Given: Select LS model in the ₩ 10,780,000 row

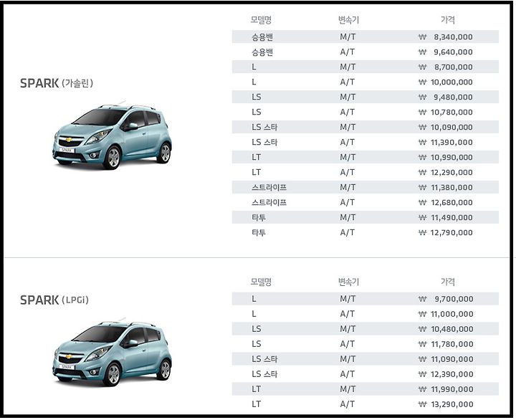Looking at the screenshot, I should (257, 112).
